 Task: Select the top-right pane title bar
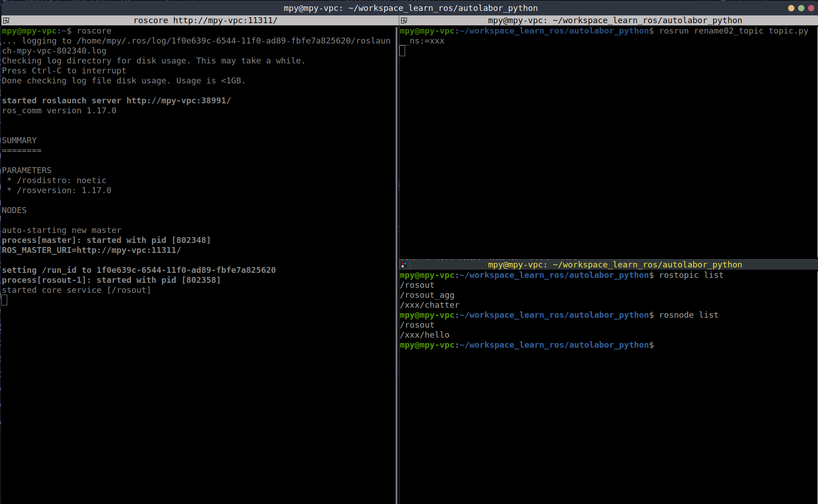coord(615,20)
